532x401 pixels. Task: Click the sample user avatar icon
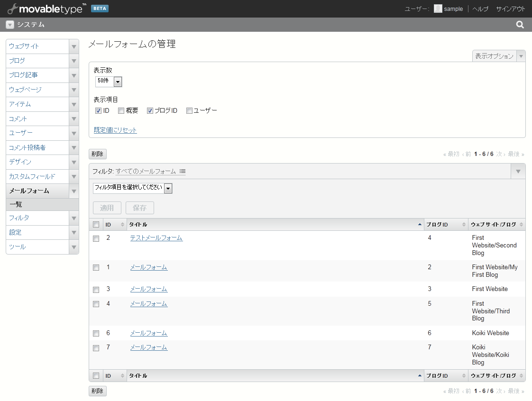click(438, 9)
